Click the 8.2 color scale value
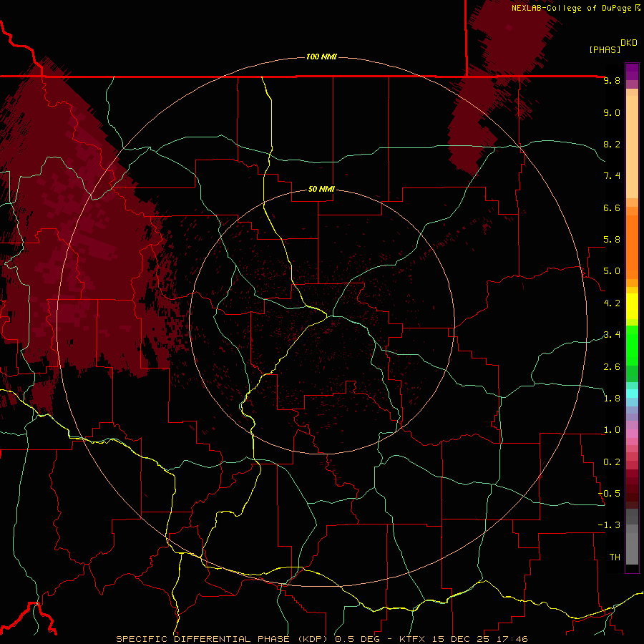Screen dimensions: 644x644 (612, 144)
